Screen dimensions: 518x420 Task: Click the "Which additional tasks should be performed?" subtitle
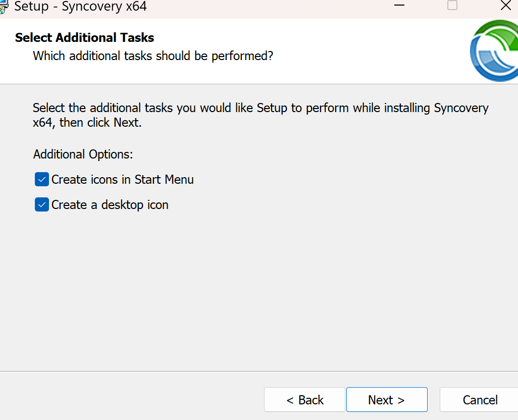click(153, 56)
